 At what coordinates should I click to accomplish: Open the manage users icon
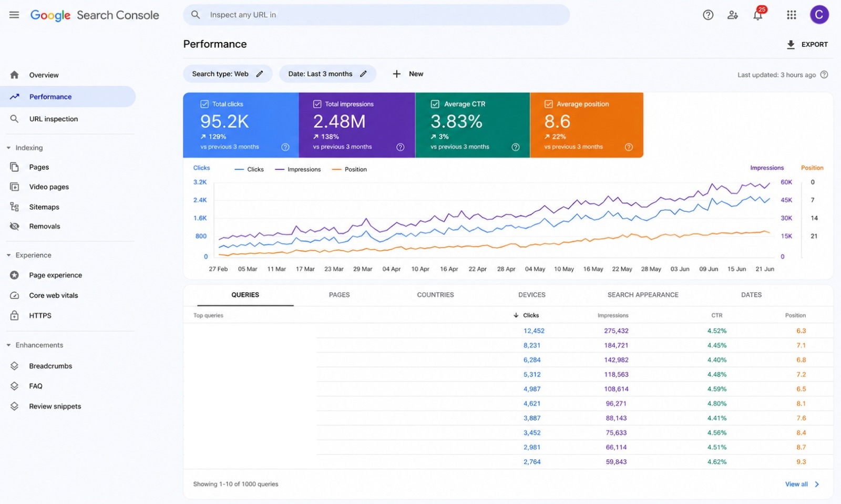[x=733, y=15]
